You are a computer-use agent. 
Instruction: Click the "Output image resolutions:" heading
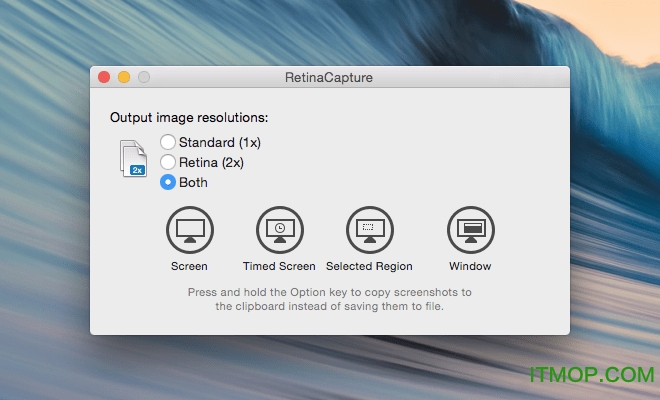click(x=189, y=118)
